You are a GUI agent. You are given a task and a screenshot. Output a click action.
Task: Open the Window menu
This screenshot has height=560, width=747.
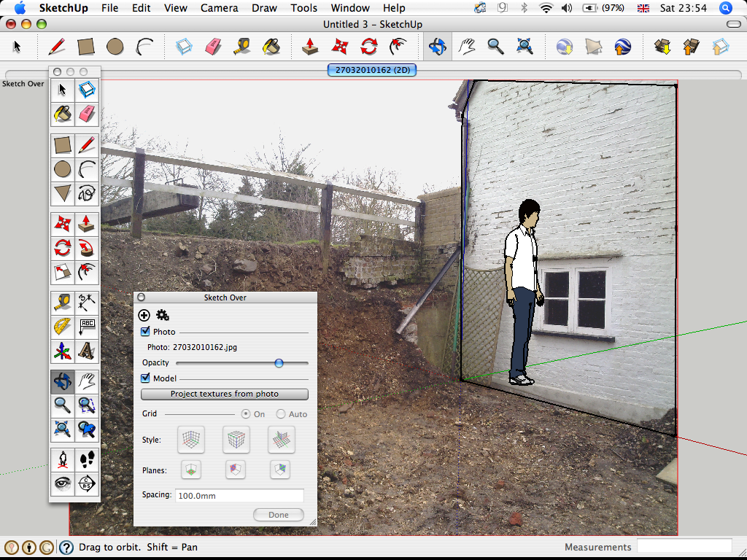pos(350,8)
